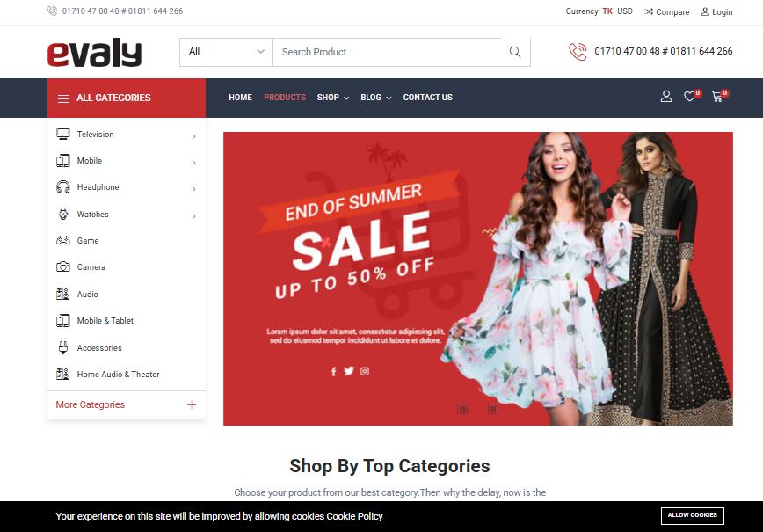Click the search magnifier icon
Image resolution: width=763 pixels, height=532 pixels.
515,52
